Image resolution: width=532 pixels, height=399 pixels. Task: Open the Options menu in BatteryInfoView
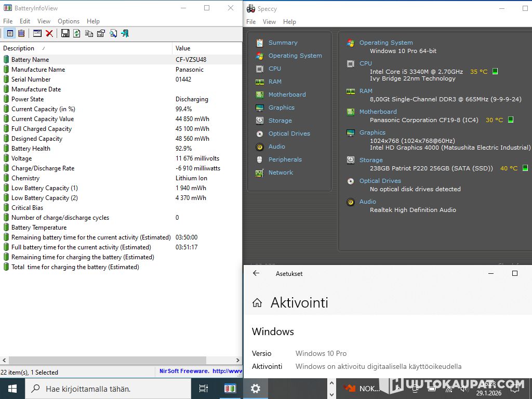tap(69, 21)
